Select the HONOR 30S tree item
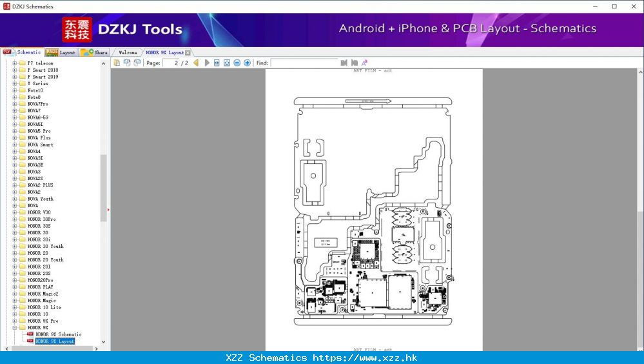The width and height of the screenshot is (644, 364). pos(39,226)
